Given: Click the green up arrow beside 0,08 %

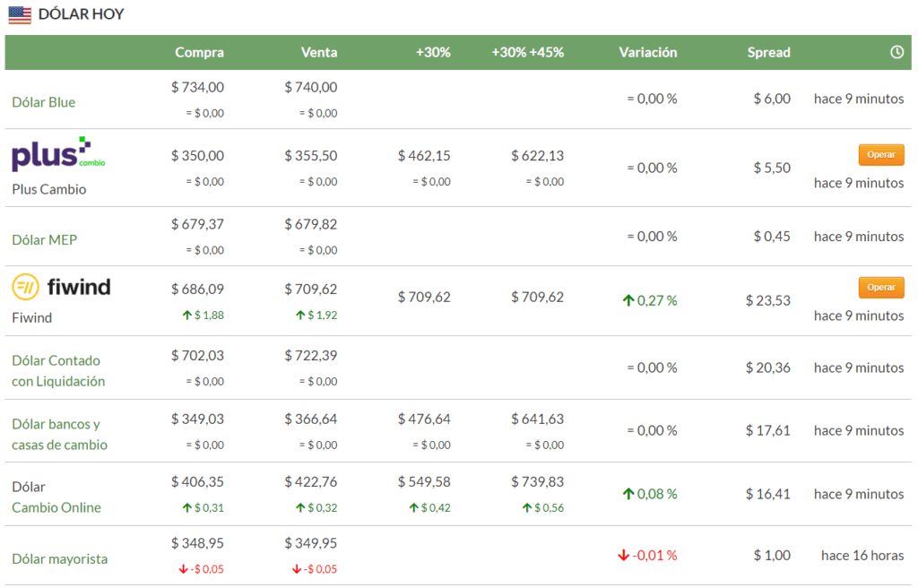Looking at the screenshot, I should tap(628, 494).
